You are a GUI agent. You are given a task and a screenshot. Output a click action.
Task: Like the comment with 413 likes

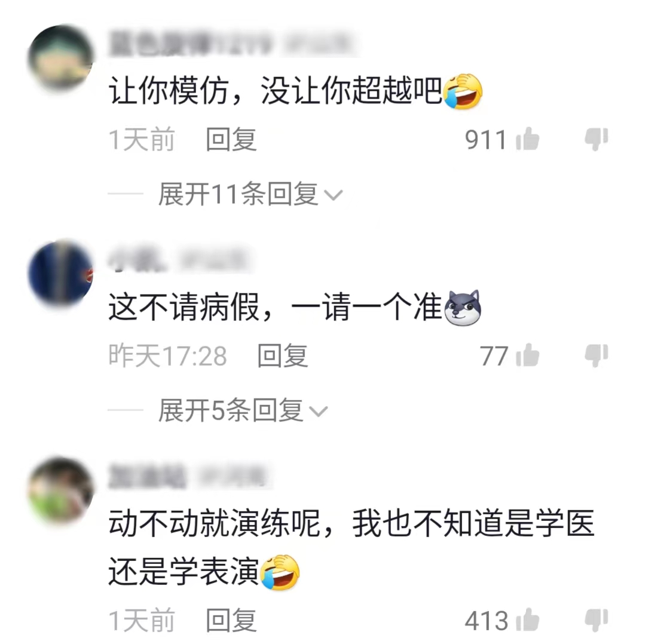tap(527, 620)
